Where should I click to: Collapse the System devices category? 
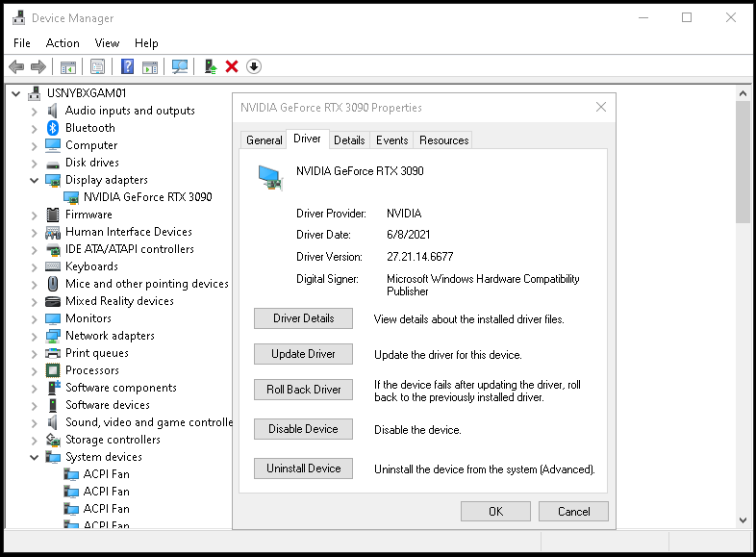(35, 457)
